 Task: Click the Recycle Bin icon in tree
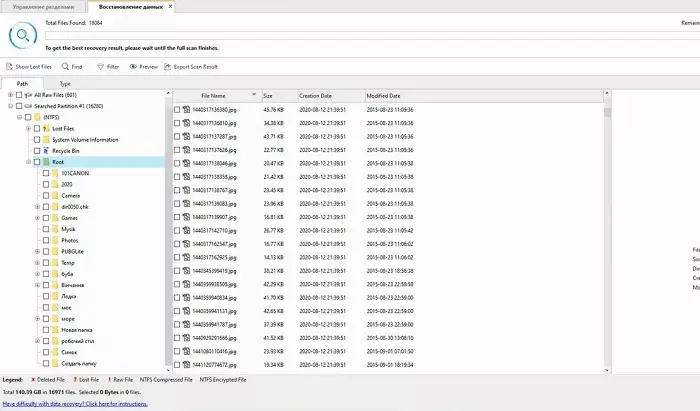(45, 150)
